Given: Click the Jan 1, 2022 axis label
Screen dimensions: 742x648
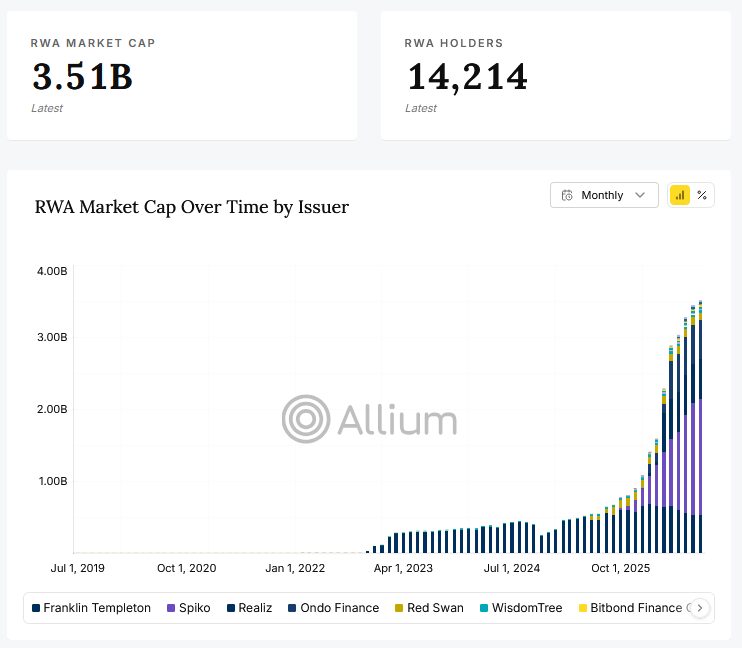Looking at the screenshot, I should point(295,568).
